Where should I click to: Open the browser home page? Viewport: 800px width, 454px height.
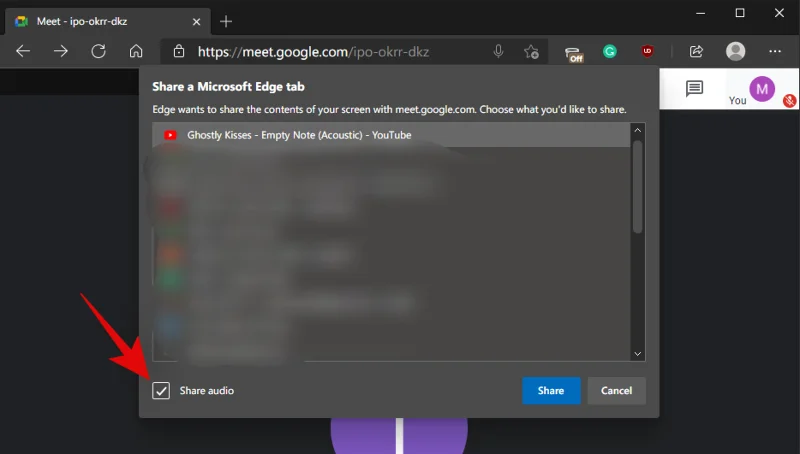[136, 51]
